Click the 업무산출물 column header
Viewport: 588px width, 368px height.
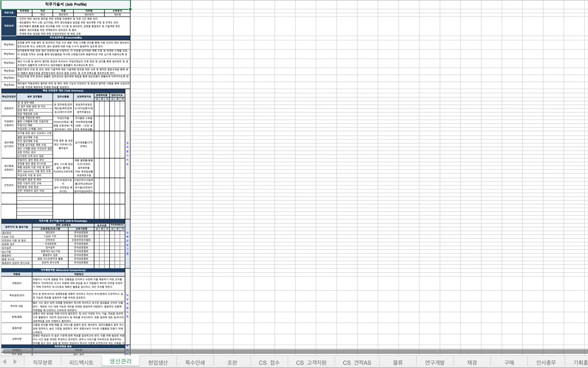point(63,97)
